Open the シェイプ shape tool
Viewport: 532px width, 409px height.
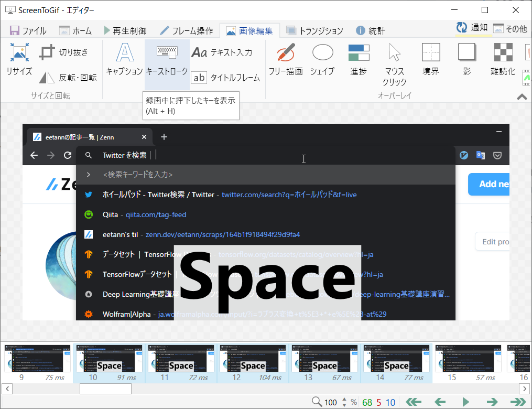(322, 59)
